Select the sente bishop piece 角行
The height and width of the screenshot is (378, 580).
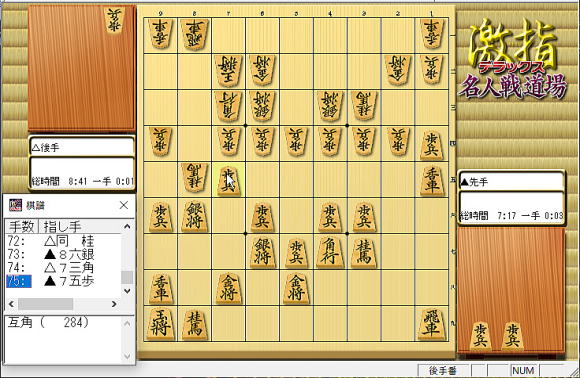click(330, 252)
